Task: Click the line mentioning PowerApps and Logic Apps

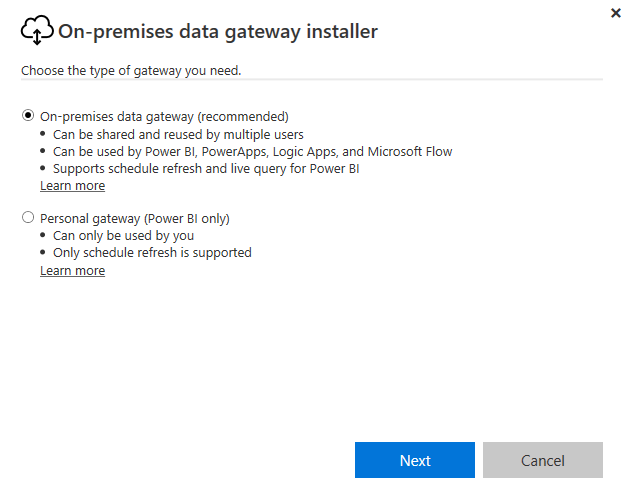Action: pyautogui.click(x=253, y=152)
